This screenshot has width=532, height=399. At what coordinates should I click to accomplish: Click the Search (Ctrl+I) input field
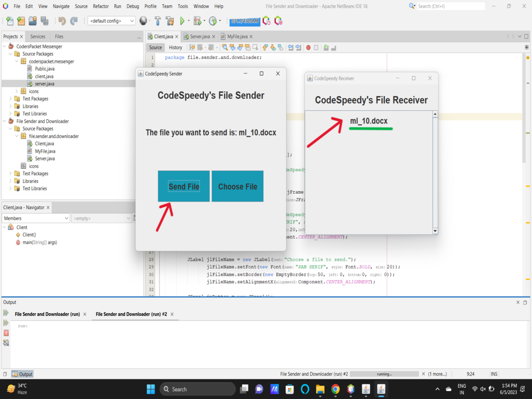coord(451,6)
